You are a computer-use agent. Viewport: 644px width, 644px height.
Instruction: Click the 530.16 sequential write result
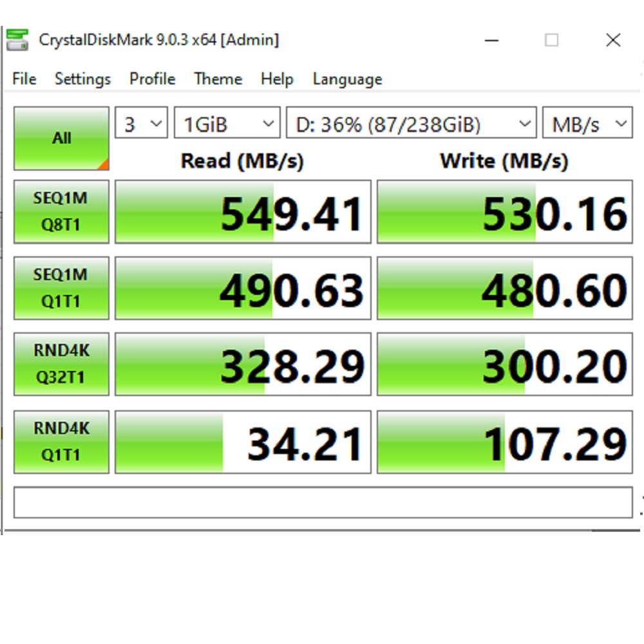point(505,211)
